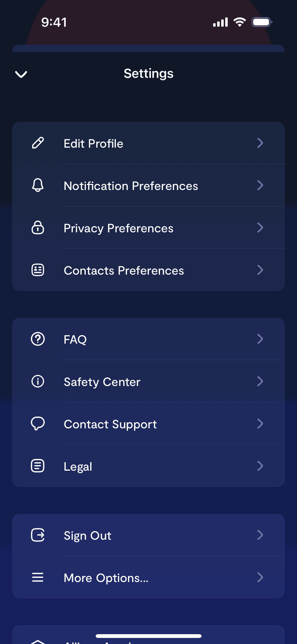The width and height of the screenshot is (297, 644).
Task: Select Contact Support
Action: click(x=110, y=424)
